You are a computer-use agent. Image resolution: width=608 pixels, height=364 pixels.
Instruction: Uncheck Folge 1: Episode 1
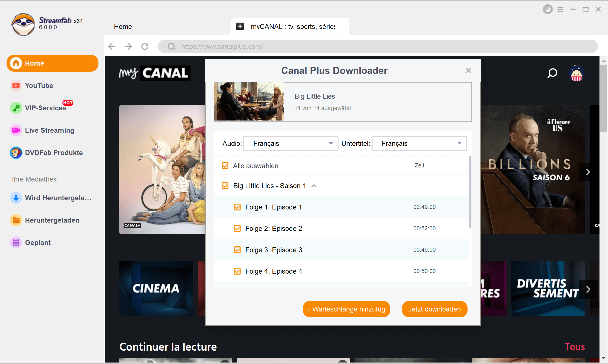[237, 207]
